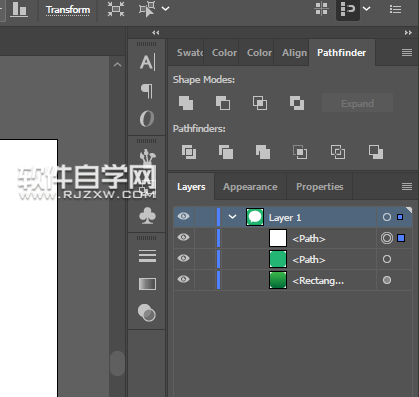Switch to the Appearance tab
Screen dimensions: 419x397
250,187
